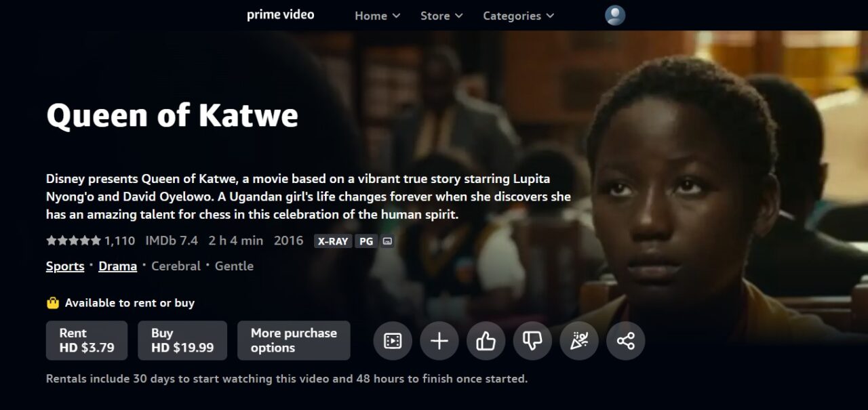Screen dimensions: 868x410
Task: Share this movie using the share icon
Action: click(x=626, y=341)
